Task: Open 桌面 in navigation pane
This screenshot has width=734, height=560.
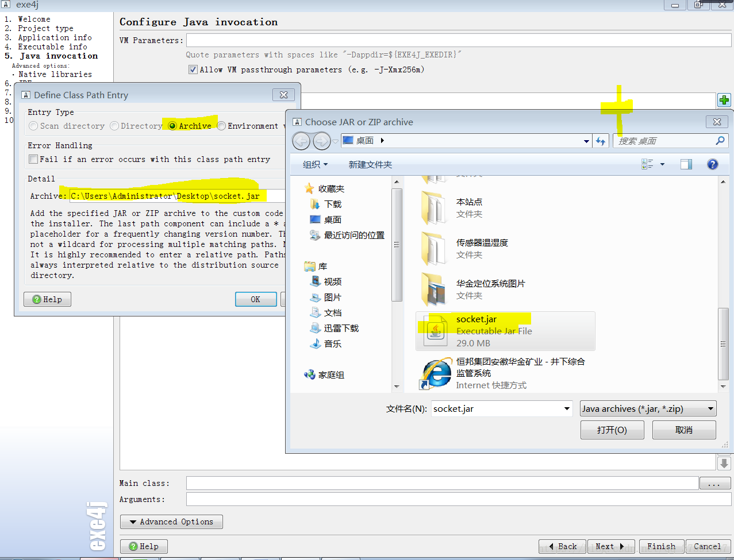Action: point(326,219)
